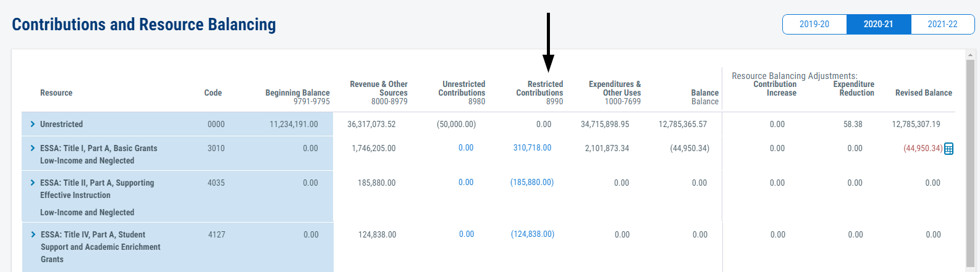The image size is (980, 272).
Task: Select resource code 4127
Action: 217,234
